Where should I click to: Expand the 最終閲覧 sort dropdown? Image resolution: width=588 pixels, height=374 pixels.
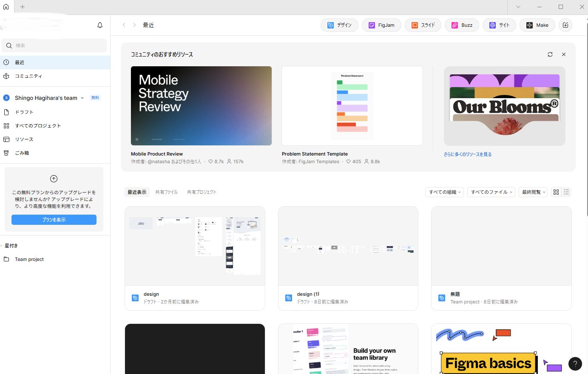point(533,192)
